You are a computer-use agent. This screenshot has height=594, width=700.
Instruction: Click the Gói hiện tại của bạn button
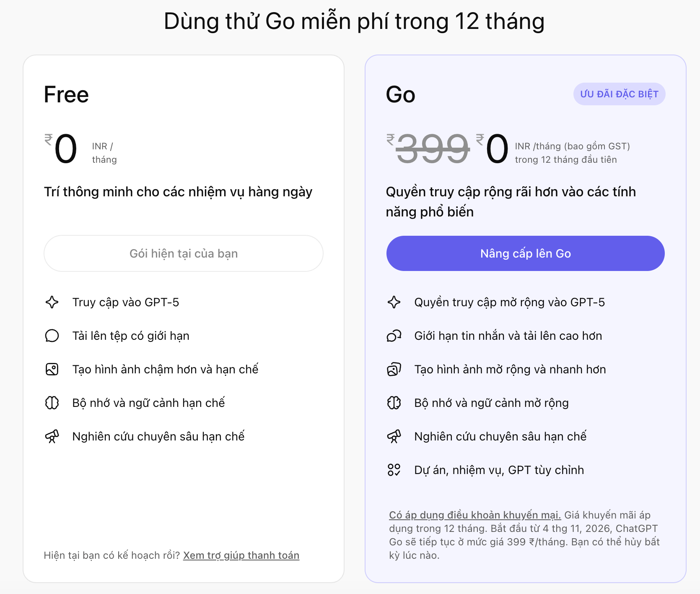click(x=184, y=253)
